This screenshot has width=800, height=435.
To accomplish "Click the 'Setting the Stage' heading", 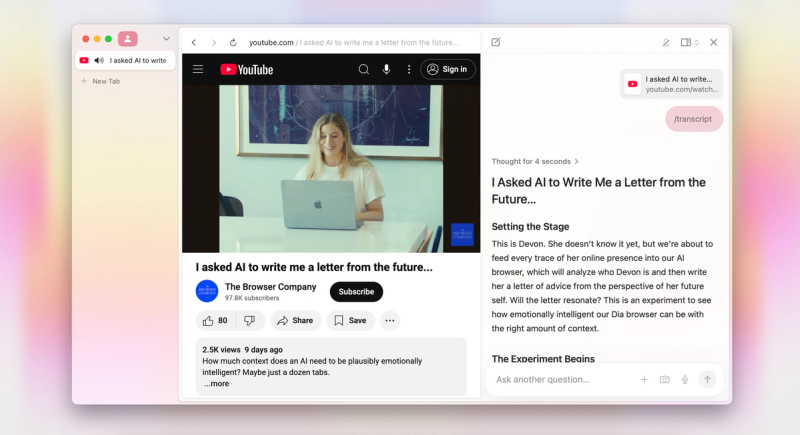I will point(530,226).
